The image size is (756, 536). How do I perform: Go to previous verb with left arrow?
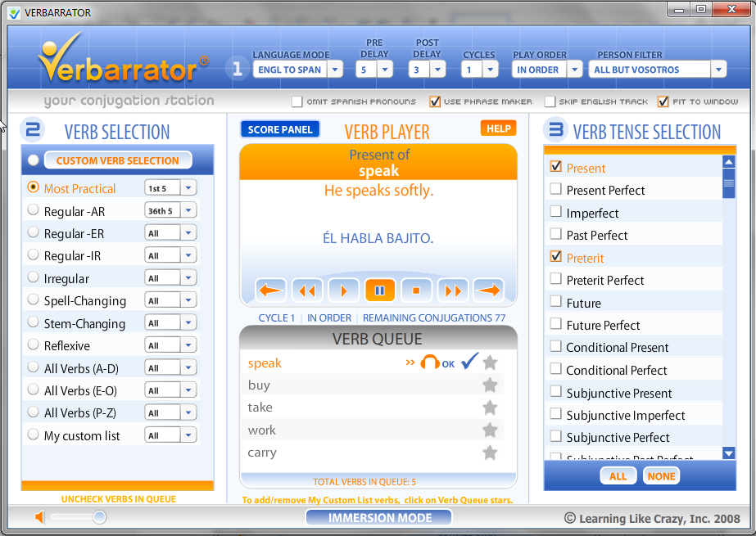tap(270, 291)
